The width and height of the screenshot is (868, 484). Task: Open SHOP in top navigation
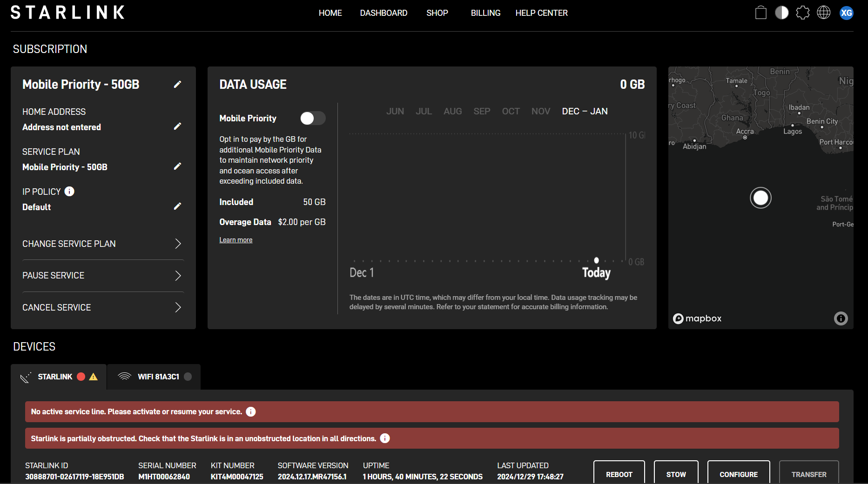tap(437, 13)
